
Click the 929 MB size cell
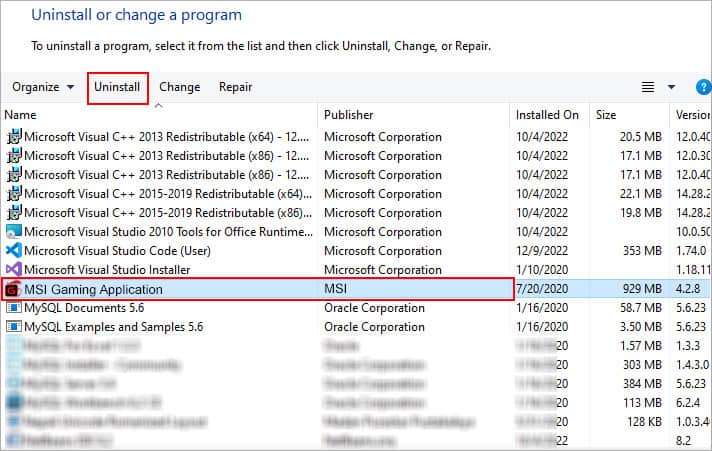click(642, 289)
